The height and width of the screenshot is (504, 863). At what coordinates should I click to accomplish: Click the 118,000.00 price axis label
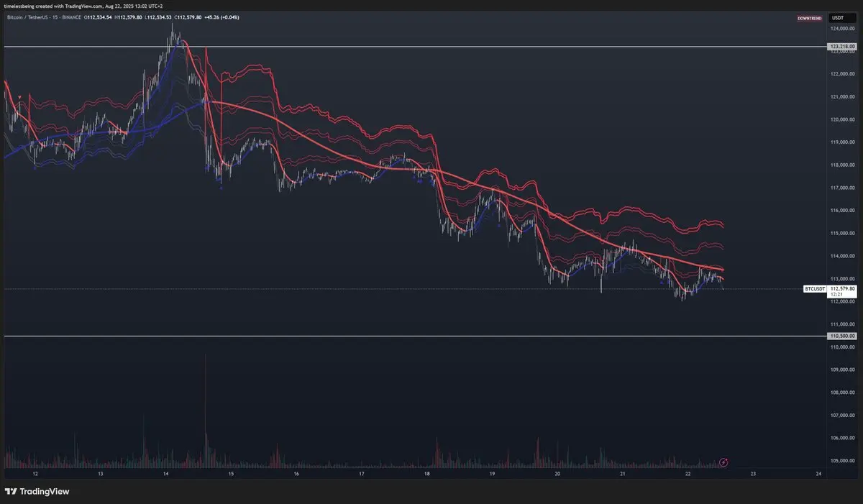[842, 165]
